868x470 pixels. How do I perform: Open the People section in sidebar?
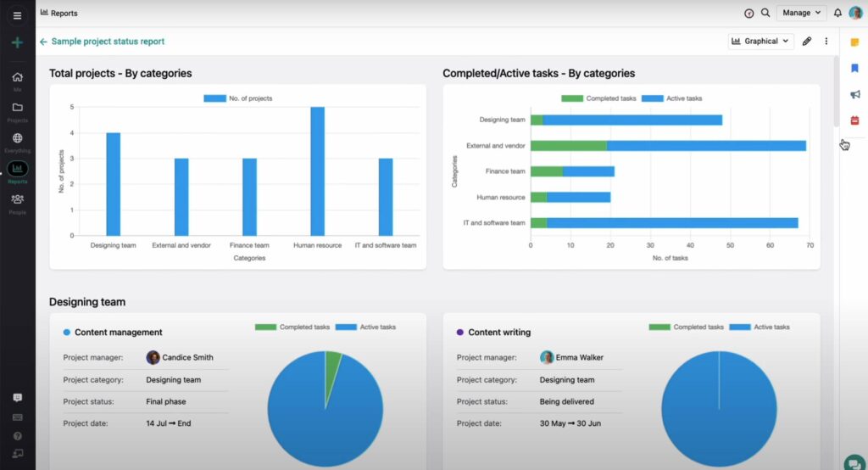17,199
